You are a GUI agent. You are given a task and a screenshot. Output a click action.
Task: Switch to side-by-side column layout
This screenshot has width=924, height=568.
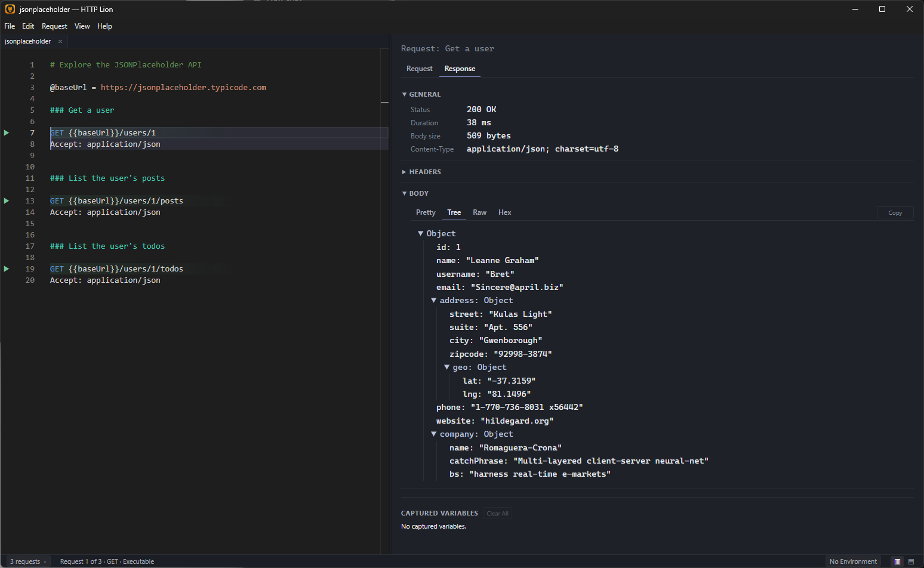897,561
